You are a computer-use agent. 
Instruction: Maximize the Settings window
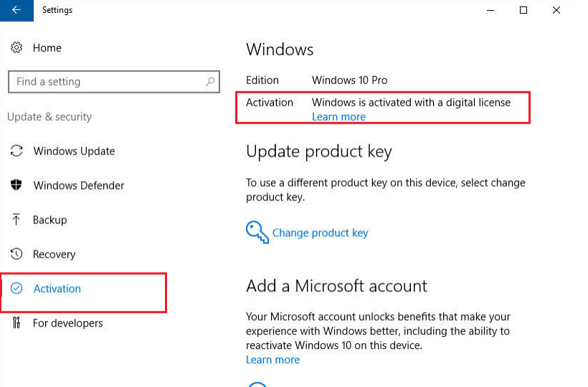click(523, 10)
